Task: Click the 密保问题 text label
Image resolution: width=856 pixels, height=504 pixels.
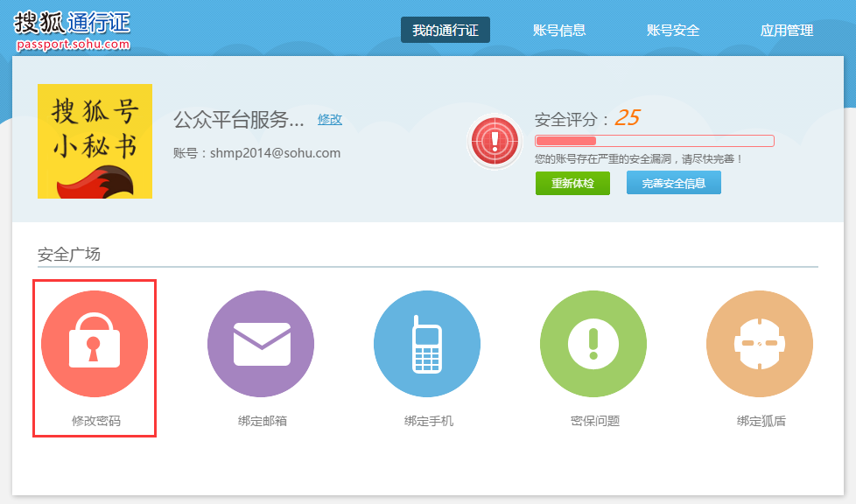Action: tap(595, 421)
